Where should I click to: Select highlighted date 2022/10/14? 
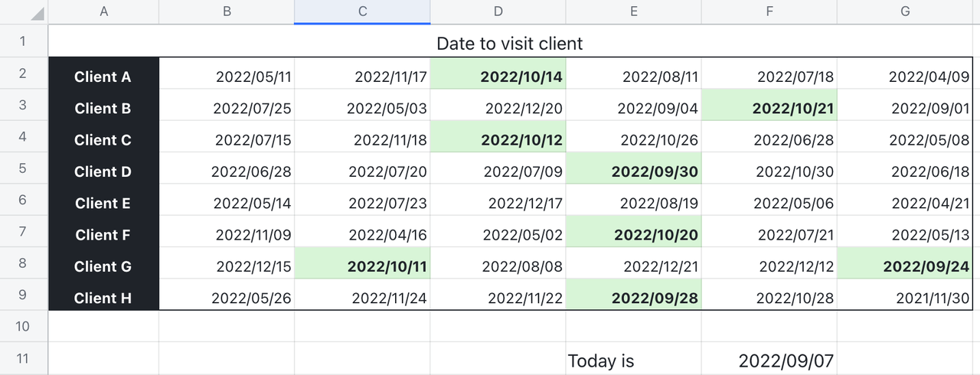click(498, 77)
